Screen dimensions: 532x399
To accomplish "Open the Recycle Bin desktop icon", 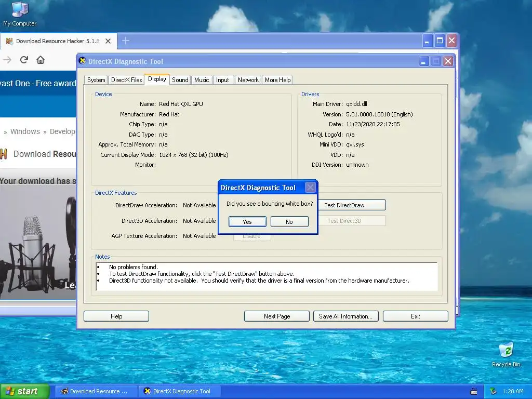I will 506,355.
